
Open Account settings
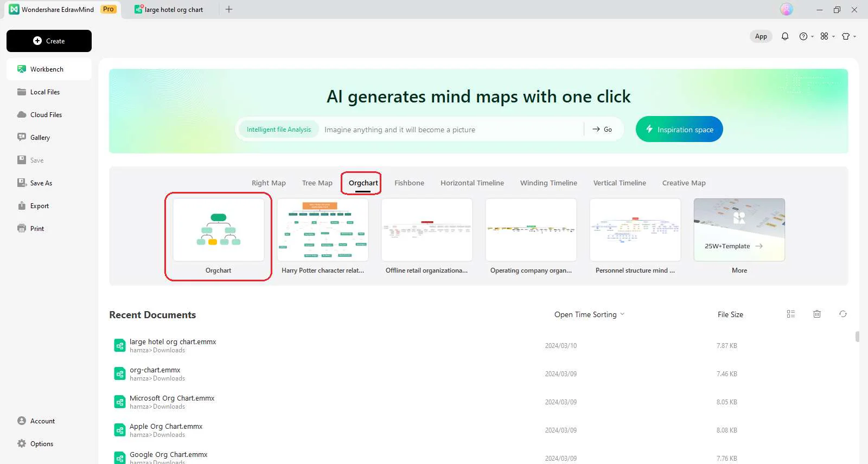tap(49, 421)
